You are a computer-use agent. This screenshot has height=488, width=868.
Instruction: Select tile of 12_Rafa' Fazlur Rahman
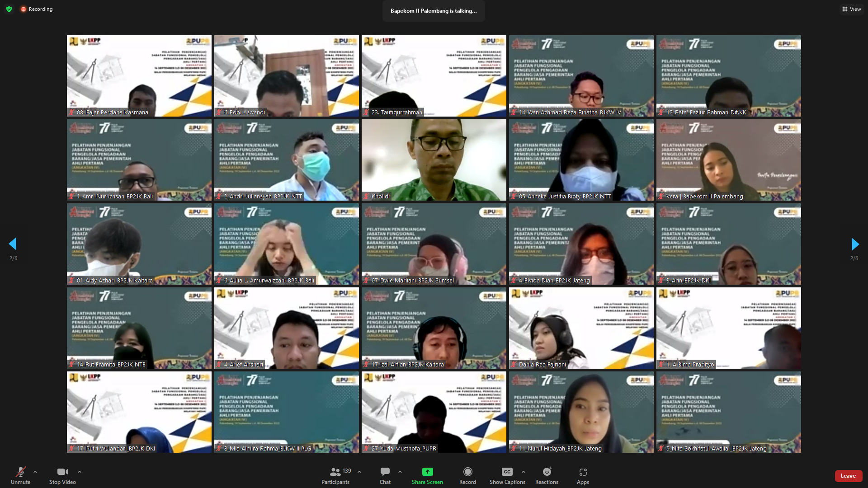pos(729,76)
